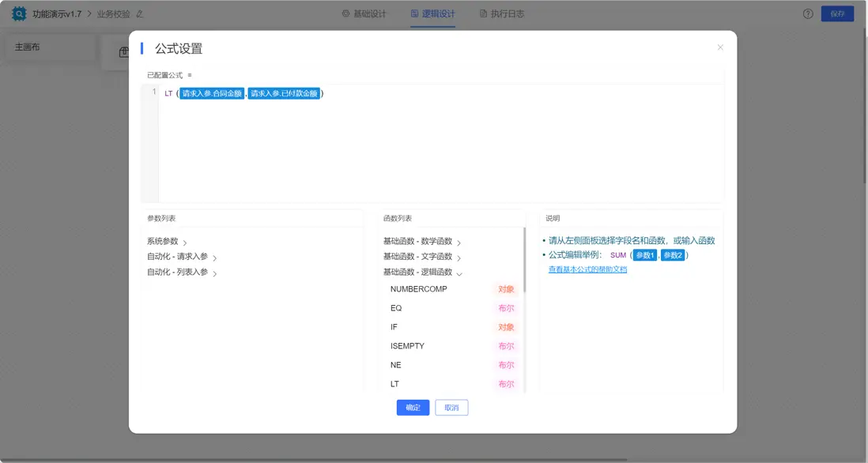Collapse 基础函数 - 逻辑函数 group
Image resolution: width=868 pixels, height=463 pixels.
click(x=422, y=272)
